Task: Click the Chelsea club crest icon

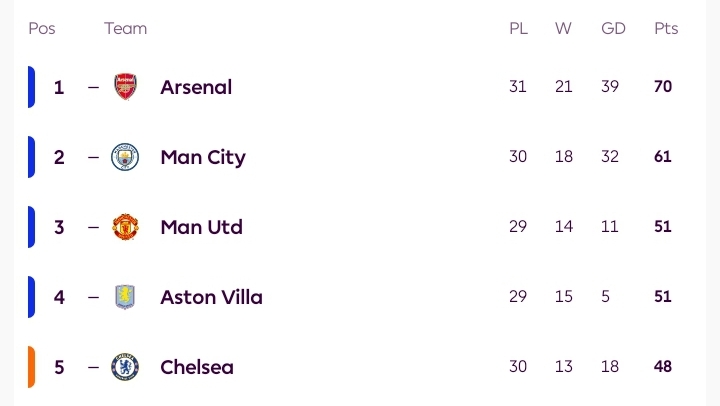Action: (125, 367)
